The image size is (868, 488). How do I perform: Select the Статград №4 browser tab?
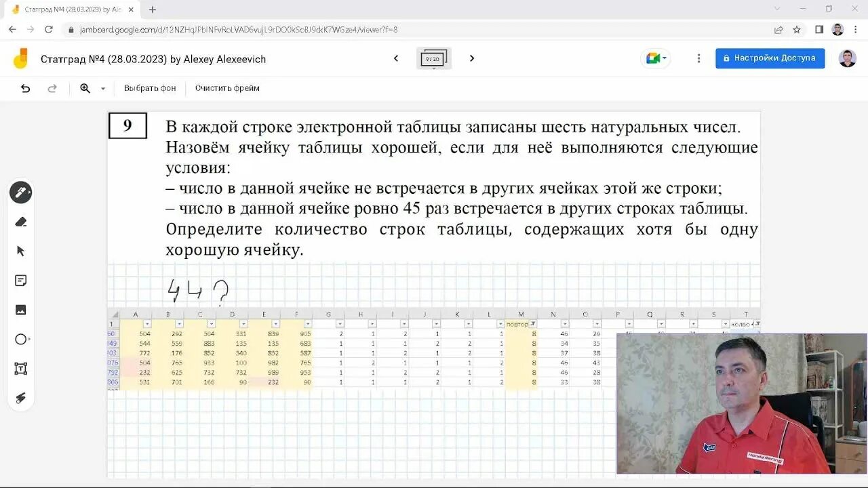coord(73,9)
